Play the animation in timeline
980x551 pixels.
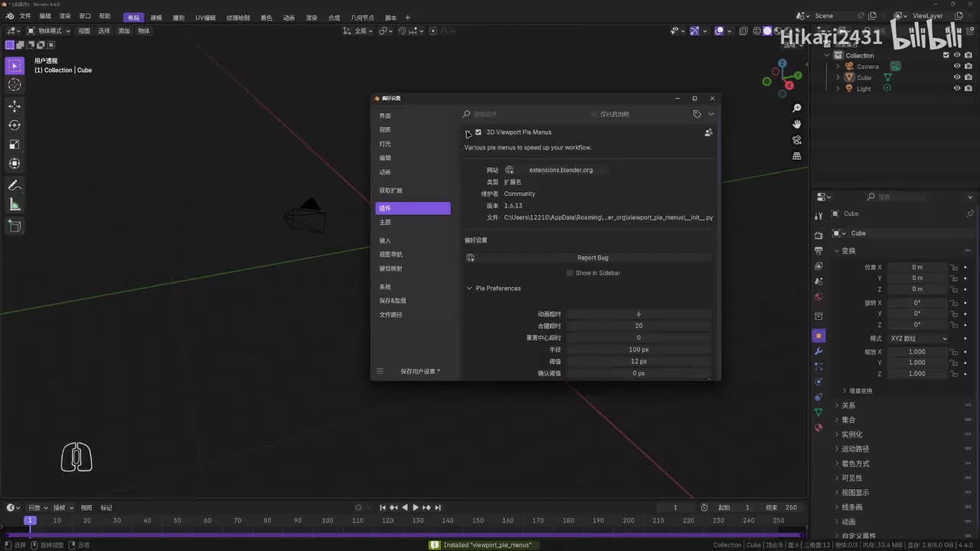(x=416, y=507)
